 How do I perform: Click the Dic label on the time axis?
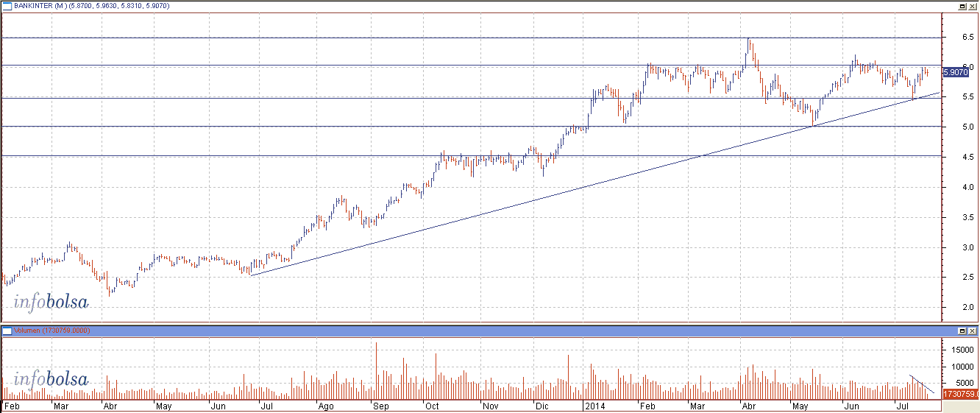pos(542,406)
